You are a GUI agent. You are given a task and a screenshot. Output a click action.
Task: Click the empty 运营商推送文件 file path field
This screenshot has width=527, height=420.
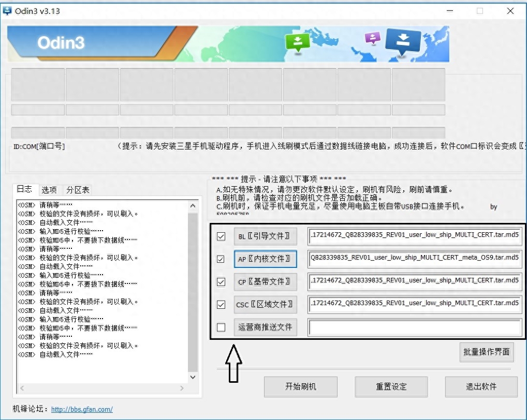(415, 327)
